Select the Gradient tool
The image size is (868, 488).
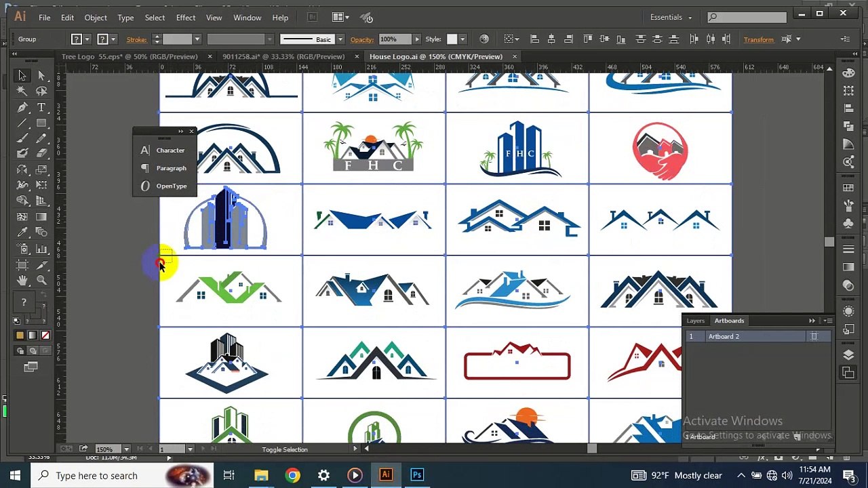[41, 217]
